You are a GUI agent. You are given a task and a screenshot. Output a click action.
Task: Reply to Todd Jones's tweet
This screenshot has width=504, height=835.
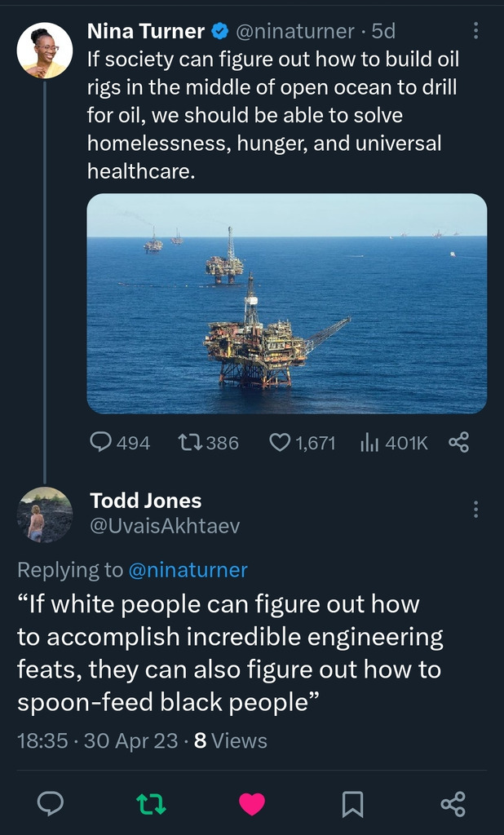(51, 804)
